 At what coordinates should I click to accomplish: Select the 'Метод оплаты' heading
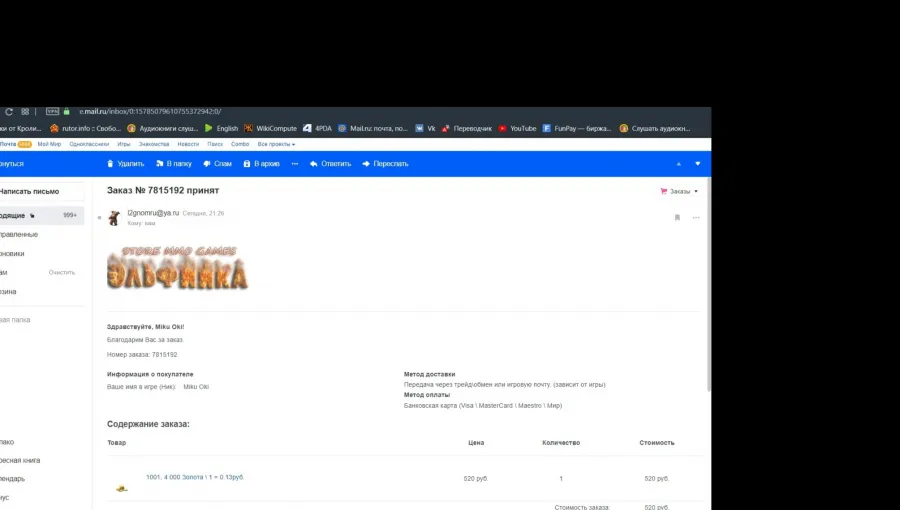(427, 395)
